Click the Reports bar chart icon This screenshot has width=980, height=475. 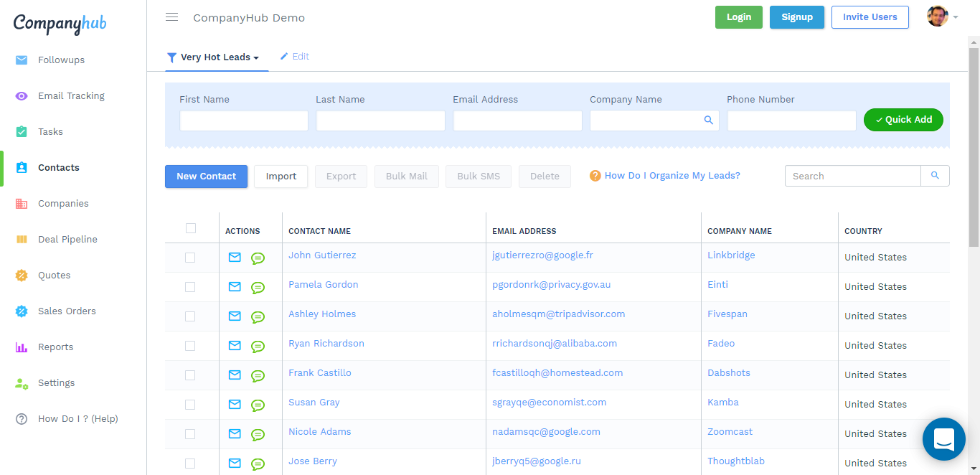point(22,347)
